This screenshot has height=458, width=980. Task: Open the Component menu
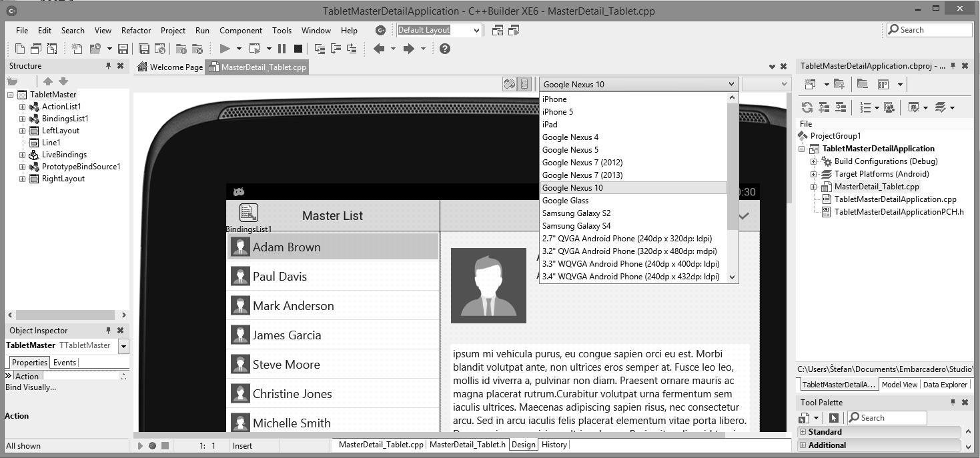(241, 30)
